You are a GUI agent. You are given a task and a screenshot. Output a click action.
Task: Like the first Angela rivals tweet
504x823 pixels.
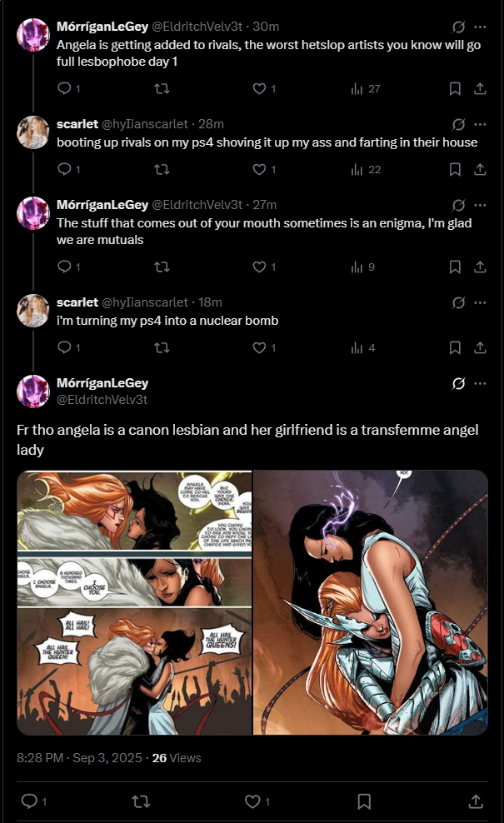[259, 88]
